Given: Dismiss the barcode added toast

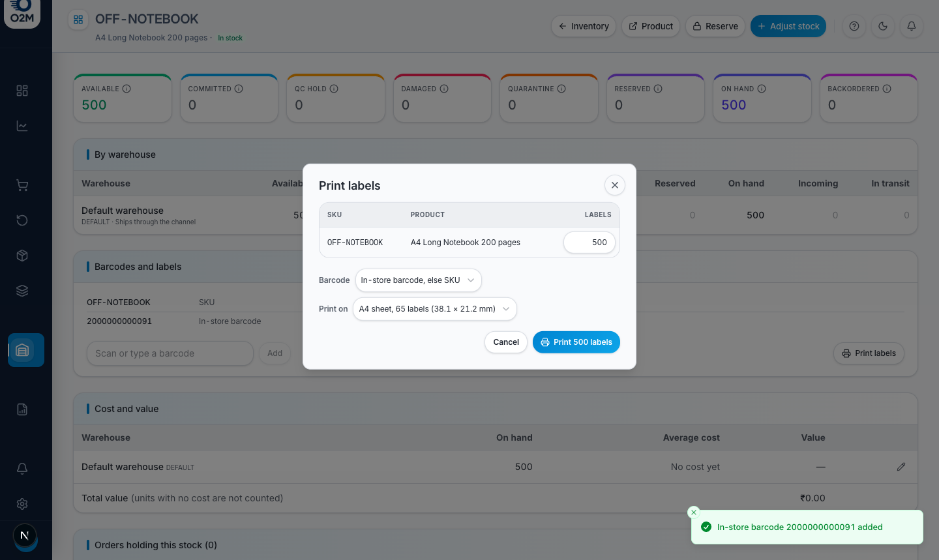Looking at the screenshot, I should coord(694,512).
